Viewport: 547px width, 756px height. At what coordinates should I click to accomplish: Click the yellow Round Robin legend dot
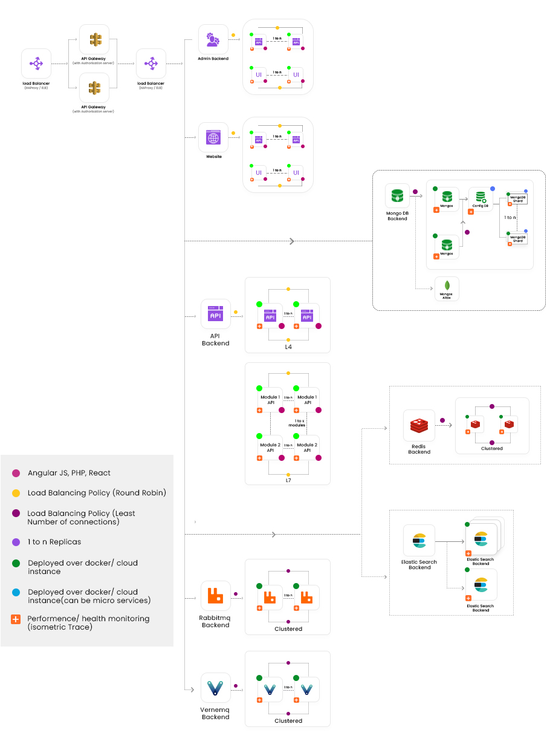point(16,493)
